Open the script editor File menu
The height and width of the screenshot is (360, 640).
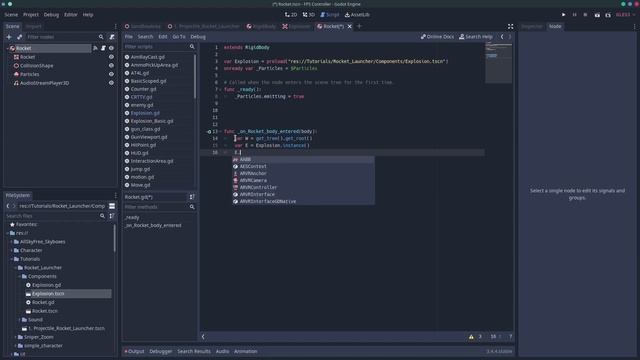point(129,37)
